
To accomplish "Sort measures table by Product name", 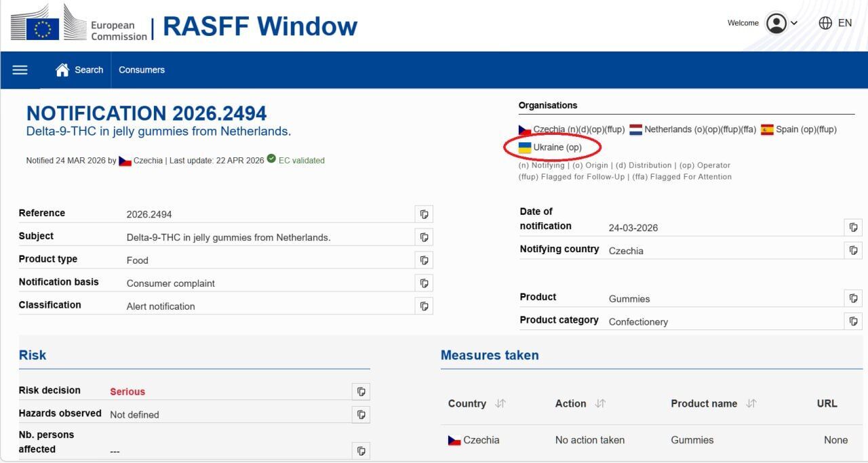I will coord(751,403).
